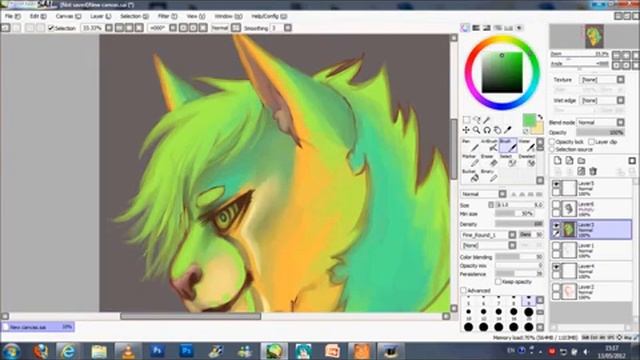Select the Pen tool
This screenshot has width=640, height=360.
pos(471,145)
